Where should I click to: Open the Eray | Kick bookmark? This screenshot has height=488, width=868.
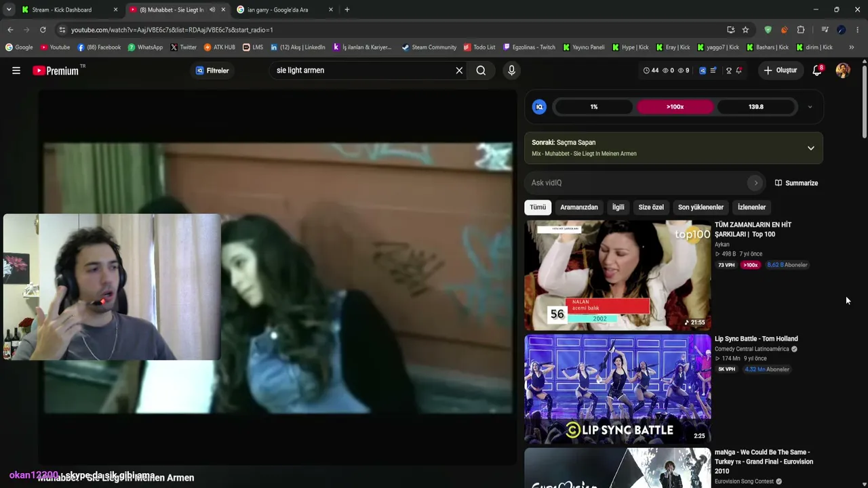tap(673, 47)
